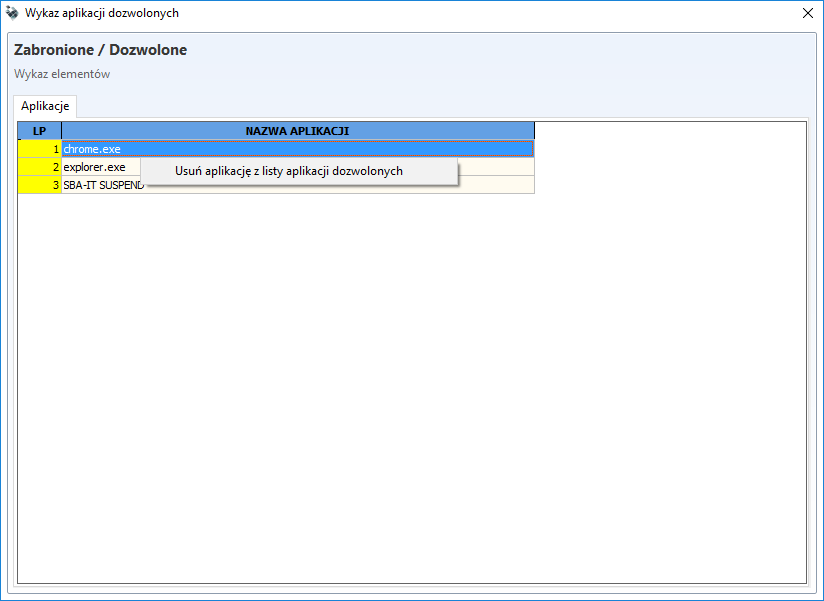Switch to the Aplikacje tab
The height and width of the screenshot is (601, 824).
(45, 106)
